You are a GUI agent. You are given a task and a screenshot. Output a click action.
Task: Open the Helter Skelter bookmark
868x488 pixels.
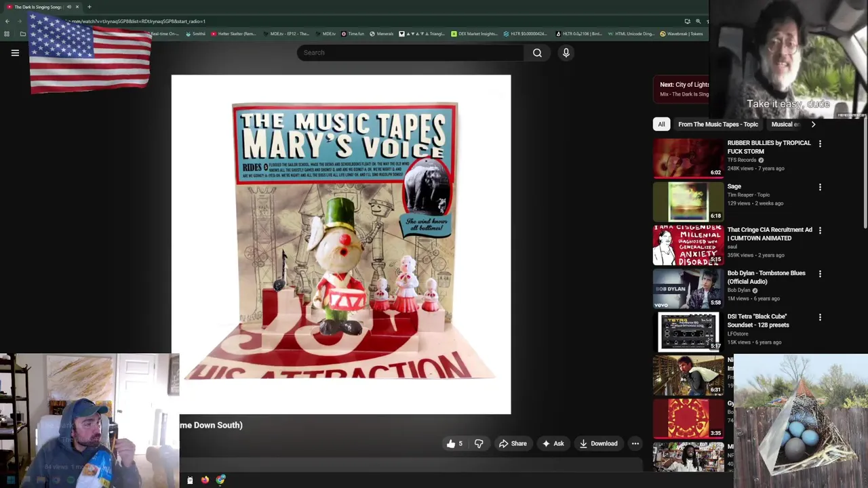[233, 34]
